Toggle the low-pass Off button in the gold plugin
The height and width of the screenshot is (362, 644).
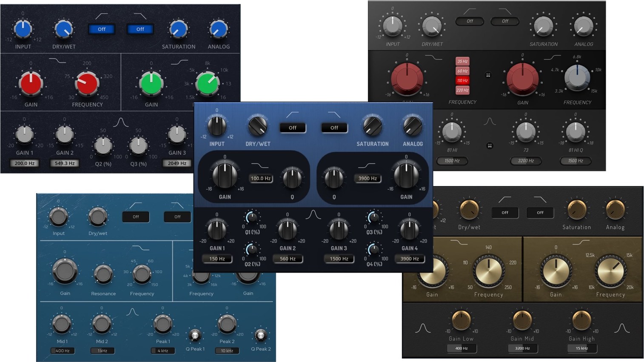(540, 212)
